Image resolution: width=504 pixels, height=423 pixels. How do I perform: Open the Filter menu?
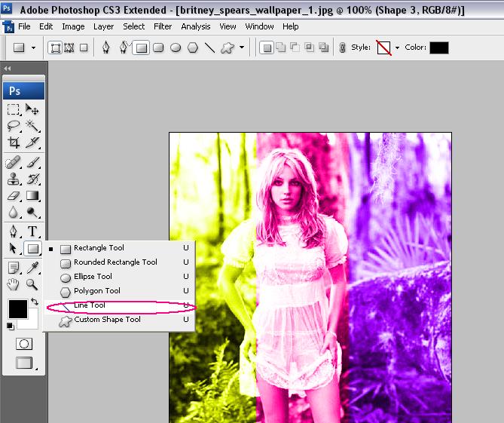pos(163,26)
